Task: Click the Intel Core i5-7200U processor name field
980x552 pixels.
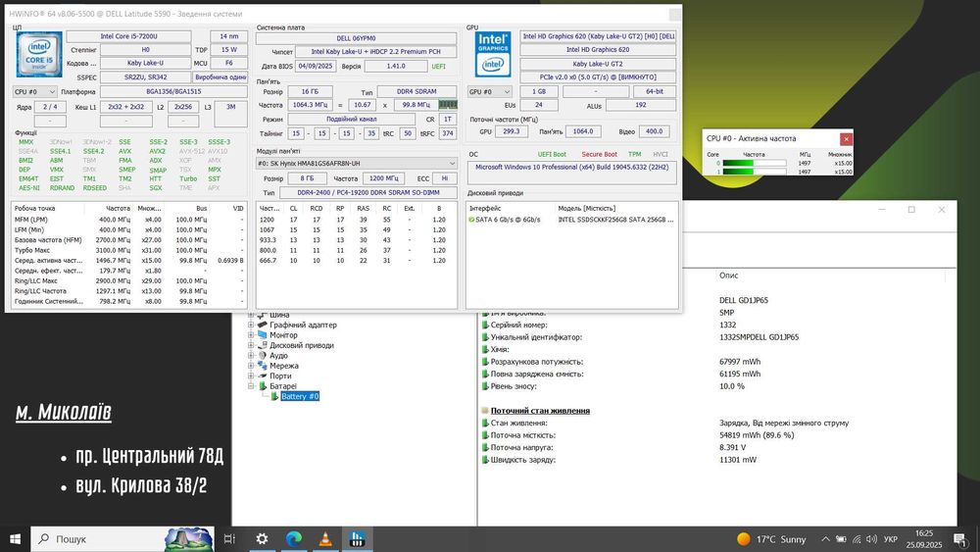Action: tap(128, 36)
